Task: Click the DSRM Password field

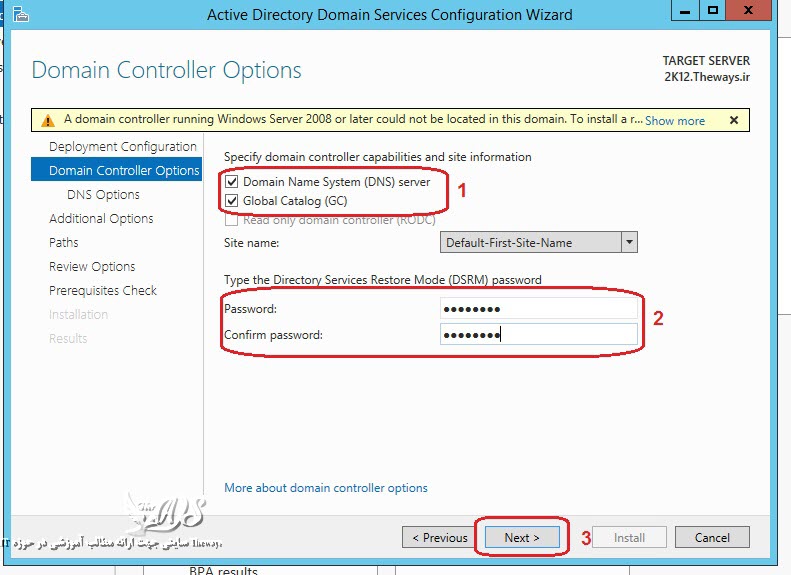Action: click(x=538, y=309)
